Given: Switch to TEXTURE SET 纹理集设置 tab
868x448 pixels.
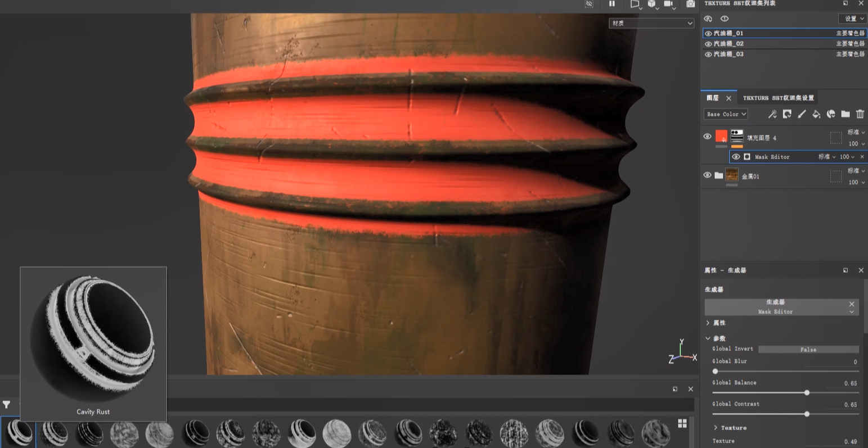Looking at the screenshot, I should point(778,98).
